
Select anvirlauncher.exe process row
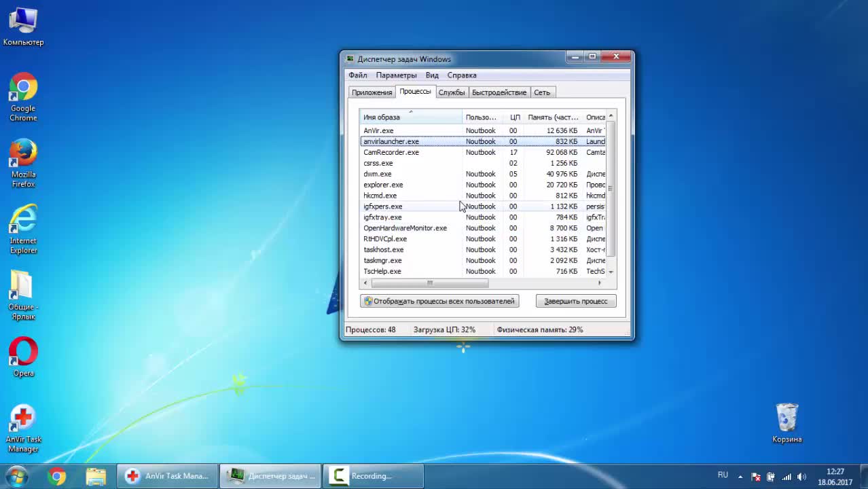483,141
